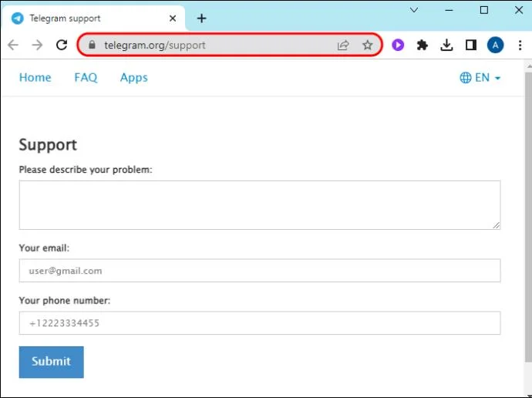Screen dimensions: 532x398
Task: Go forward with the forward arrow
Action: click(x=37, y=45)
